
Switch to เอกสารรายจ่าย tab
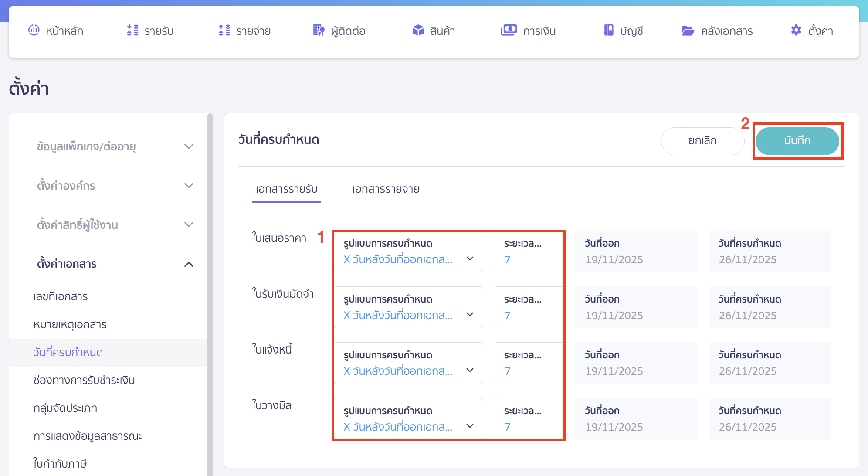[x=386, y=189]
